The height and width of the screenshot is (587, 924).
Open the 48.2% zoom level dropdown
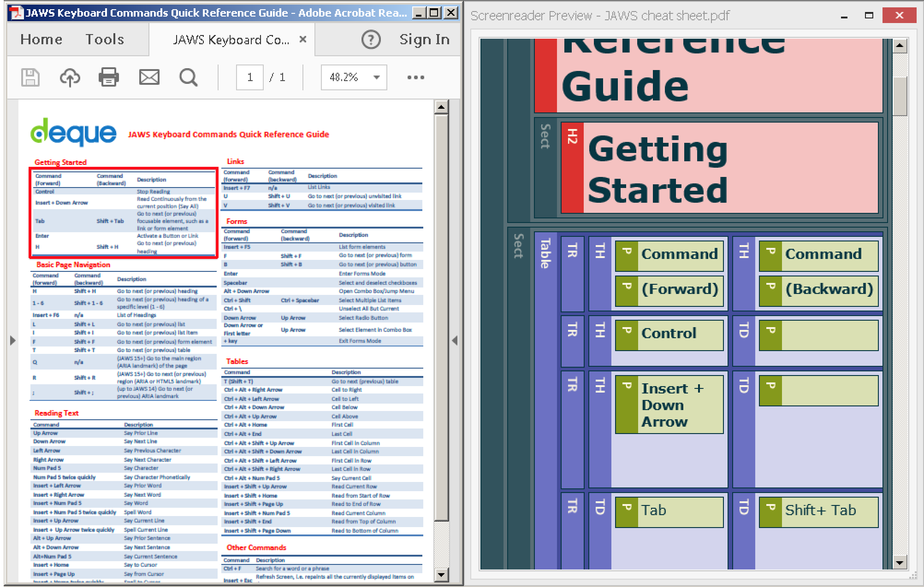pyautogui.click(x=354, y=77)
